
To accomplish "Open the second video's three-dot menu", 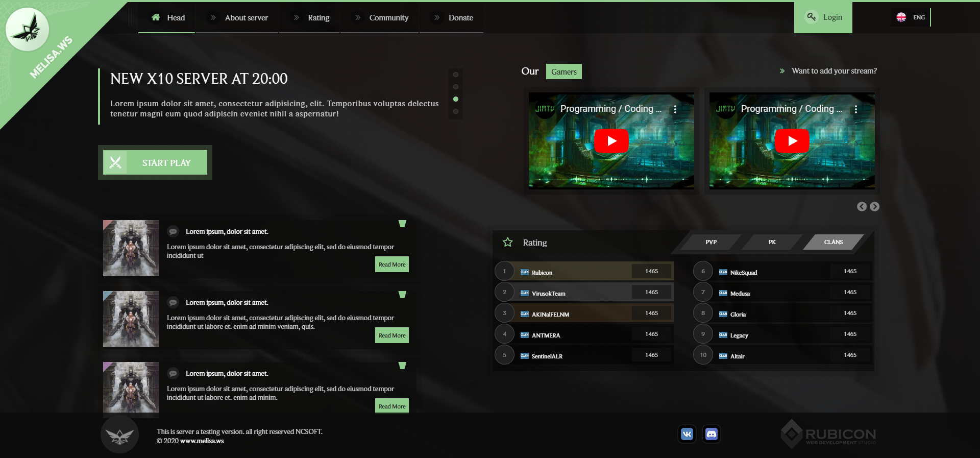I will (856, 109).
